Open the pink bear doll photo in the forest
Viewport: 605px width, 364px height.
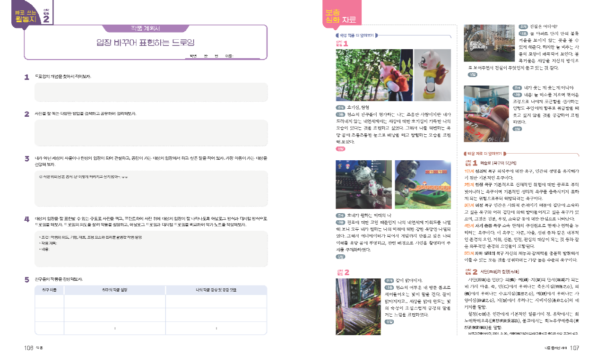[x=373, y=75]
